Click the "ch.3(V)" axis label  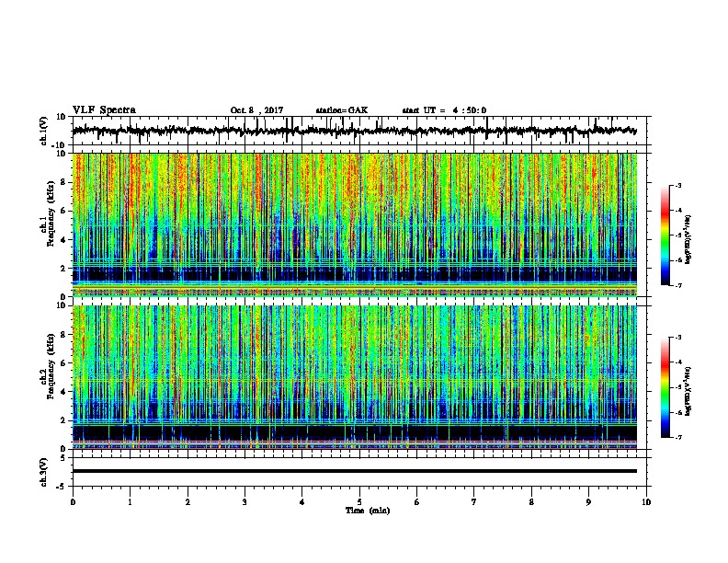[x=44, y=472]
